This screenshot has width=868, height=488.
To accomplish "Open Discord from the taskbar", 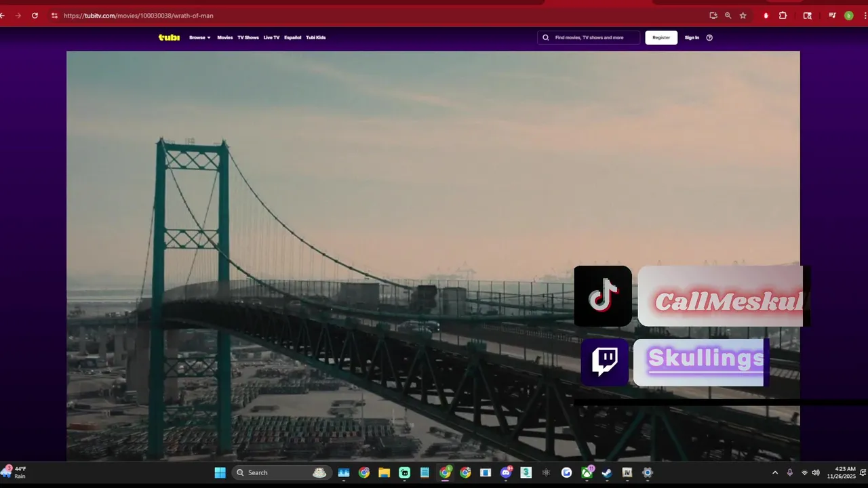I will 506,472.
